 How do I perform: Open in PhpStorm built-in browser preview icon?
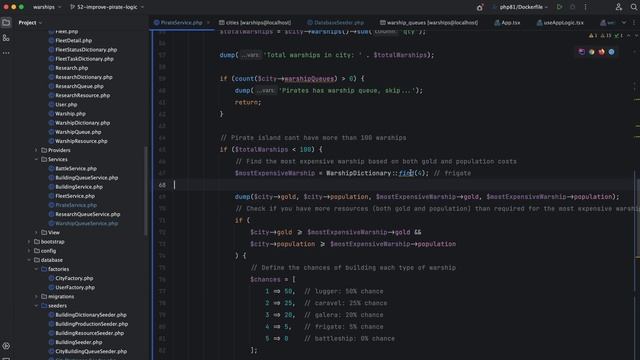[582, 52]
